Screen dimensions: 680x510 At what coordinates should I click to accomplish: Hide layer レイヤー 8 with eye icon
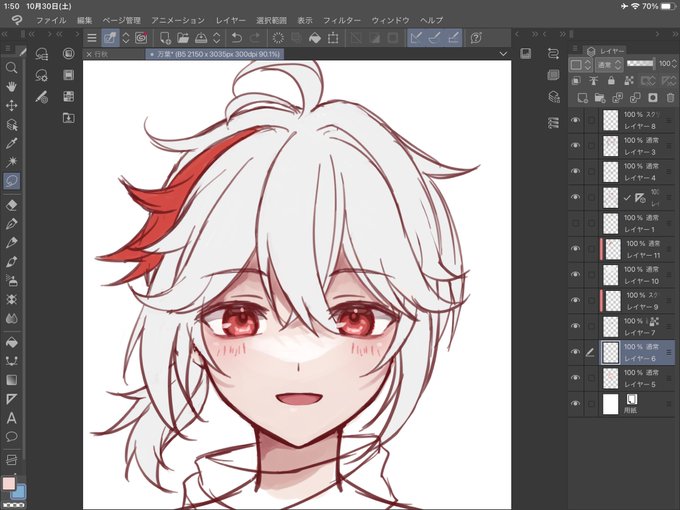[x=575, y=120]
